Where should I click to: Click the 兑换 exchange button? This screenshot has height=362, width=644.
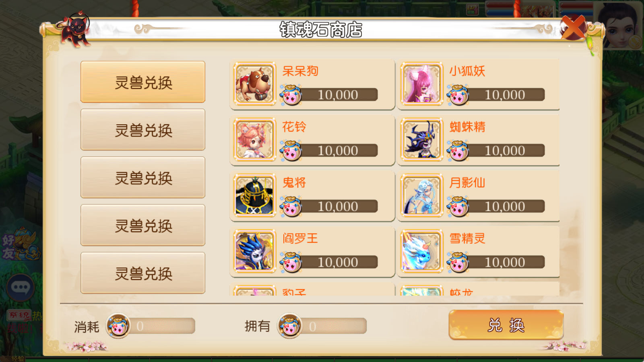point(506,325)
